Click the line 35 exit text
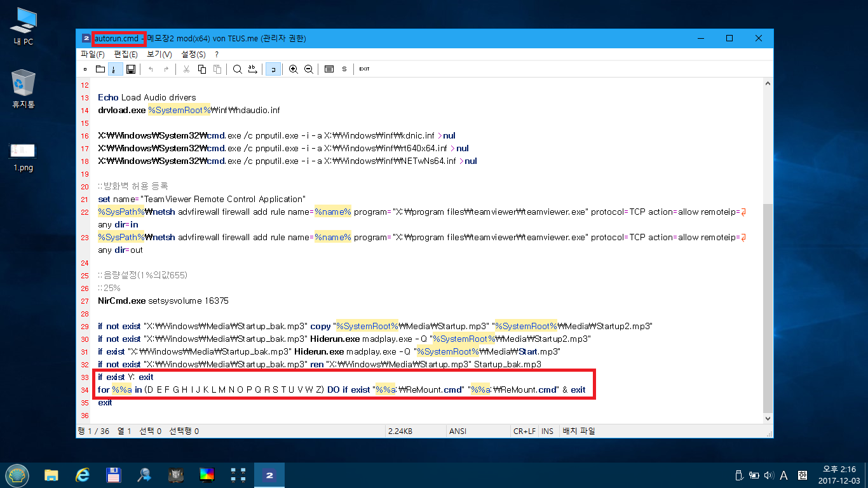 click(105, 402)
